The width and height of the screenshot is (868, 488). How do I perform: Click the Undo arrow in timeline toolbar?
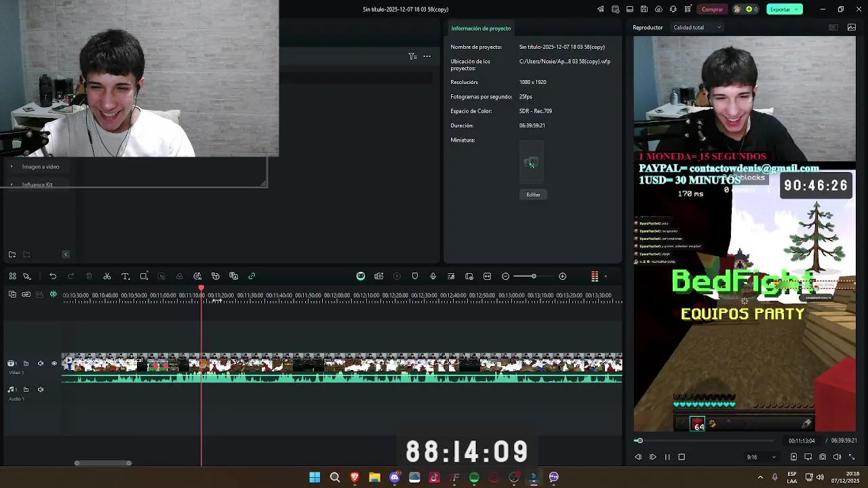[53, 277]
